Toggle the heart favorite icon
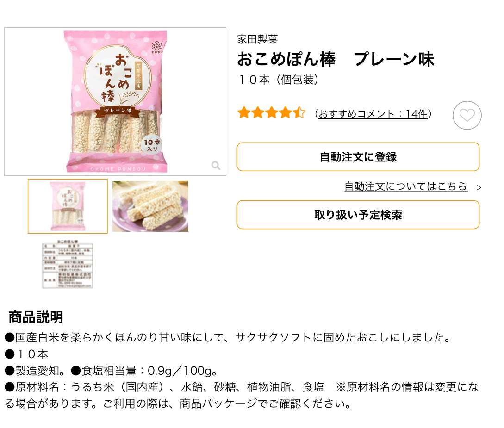504x428 pixels. [467, 115]
